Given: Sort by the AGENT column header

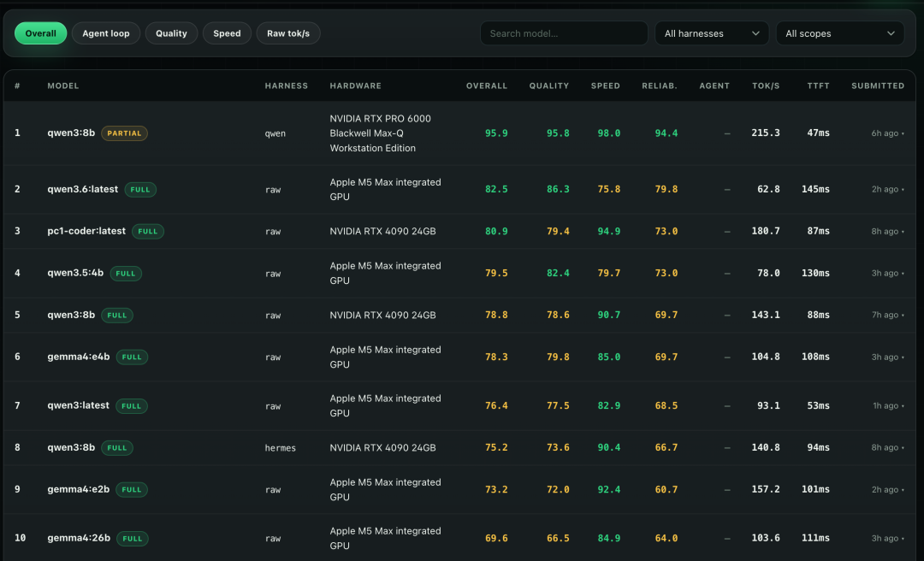Looking at the screenshot, I should (x=714, y=86).
